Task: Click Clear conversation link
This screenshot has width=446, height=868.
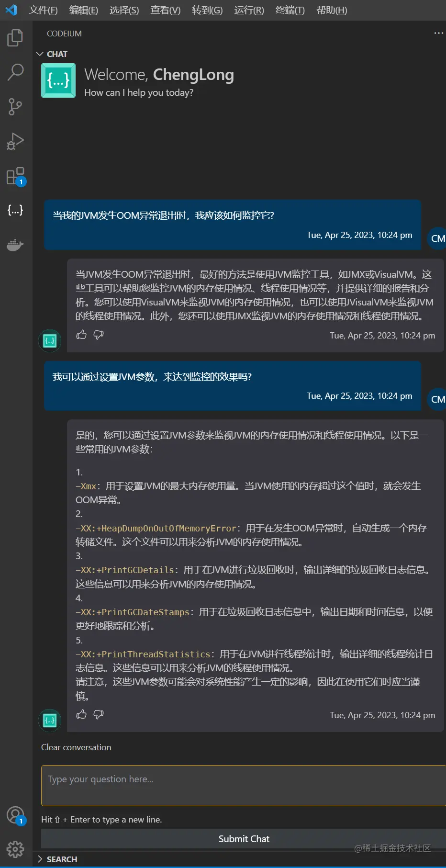Action: [x=76, y=747]
